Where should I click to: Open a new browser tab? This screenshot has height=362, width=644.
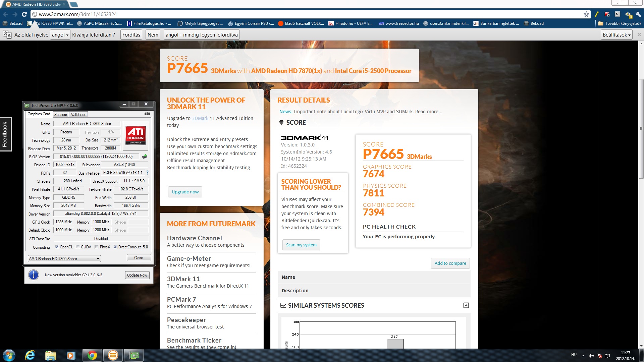[73, 4]
